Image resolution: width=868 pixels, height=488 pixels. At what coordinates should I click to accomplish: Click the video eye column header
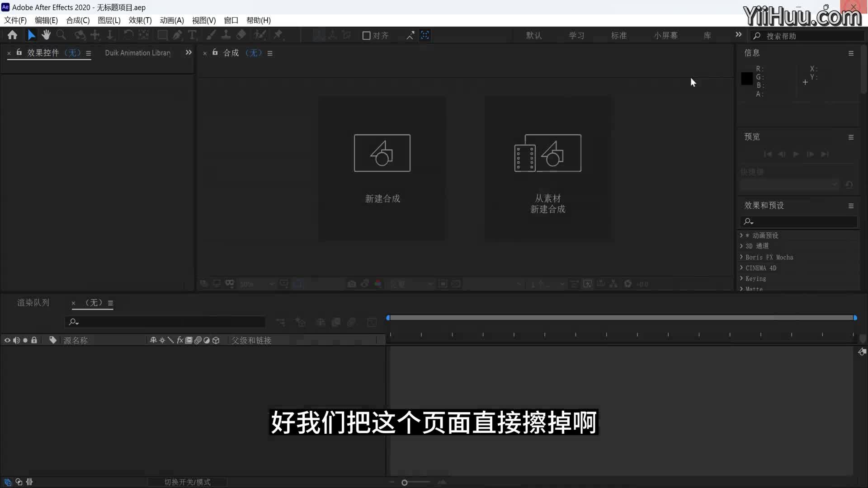pos(7,340)
